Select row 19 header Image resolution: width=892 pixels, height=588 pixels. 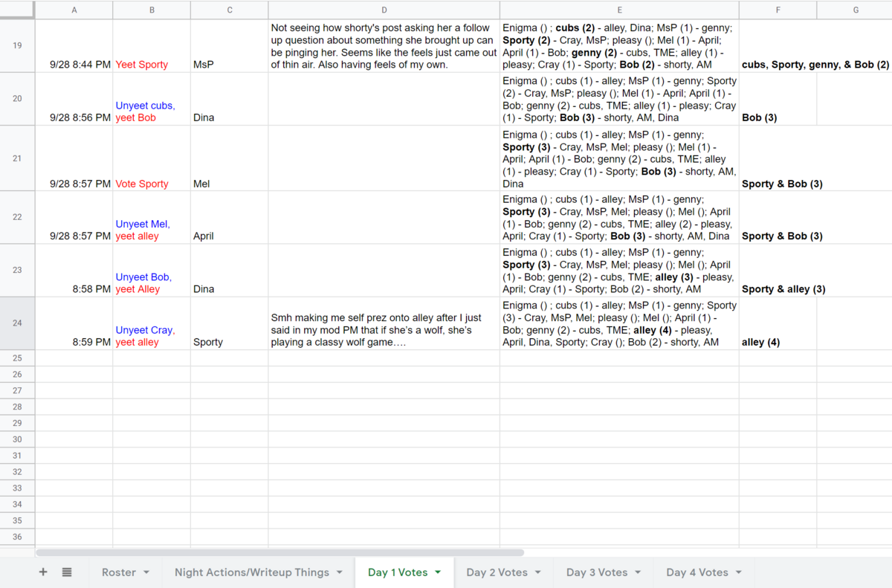point(17,45)
